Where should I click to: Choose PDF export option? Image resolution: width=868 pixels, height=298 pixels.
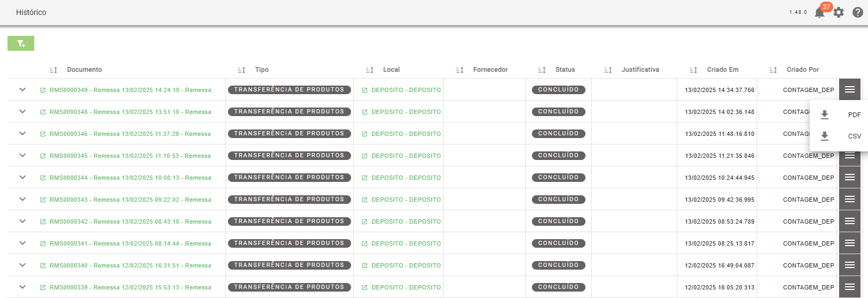pos(840,114)
